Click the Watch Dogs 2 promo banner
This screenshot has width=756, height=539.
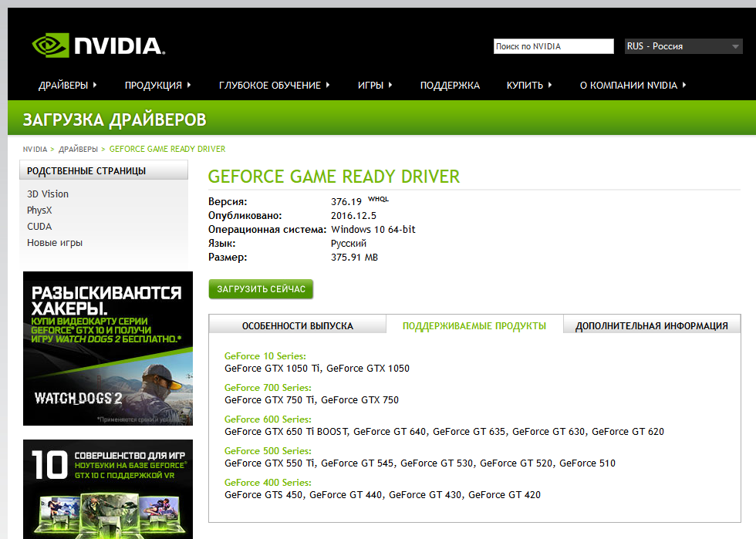point(108,349)
